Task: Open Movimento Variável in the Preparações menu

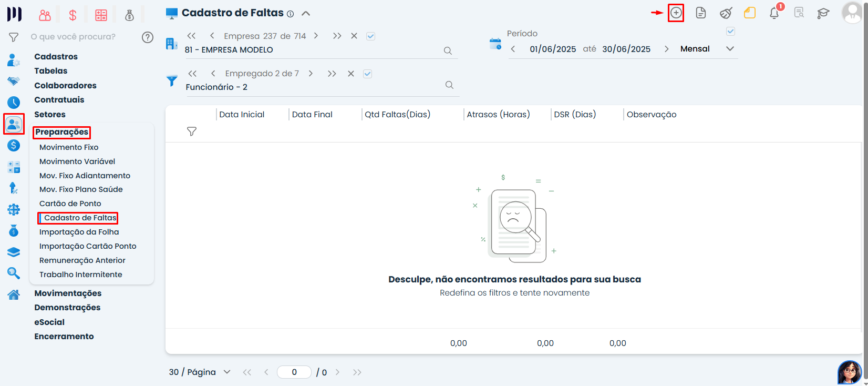Action: [77, 161]
